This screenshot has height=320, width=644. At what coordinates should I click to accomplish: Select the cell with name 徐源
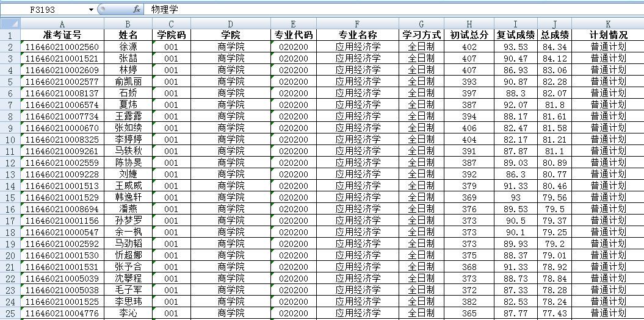coord(128,46)
